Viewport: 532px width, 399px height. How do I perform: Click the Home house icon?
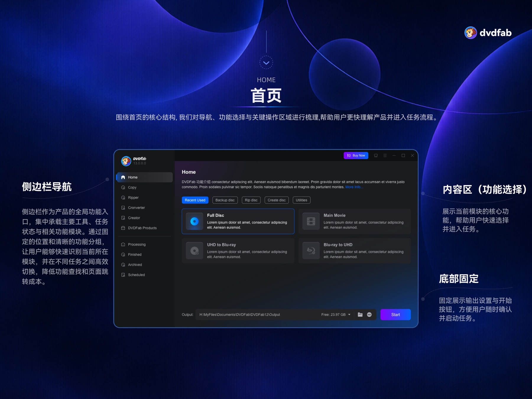click(123, 177)
